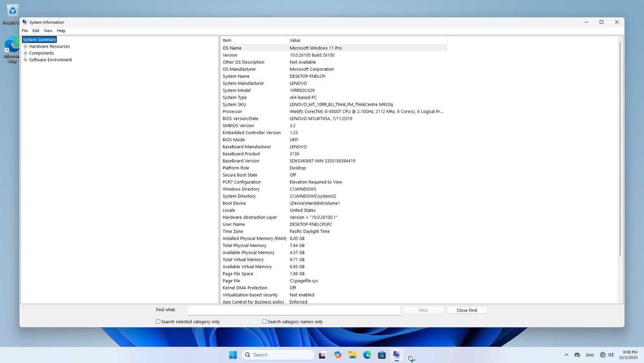Open the View menu
Viewport: 644px width, 363px height.
pos(48,31)
